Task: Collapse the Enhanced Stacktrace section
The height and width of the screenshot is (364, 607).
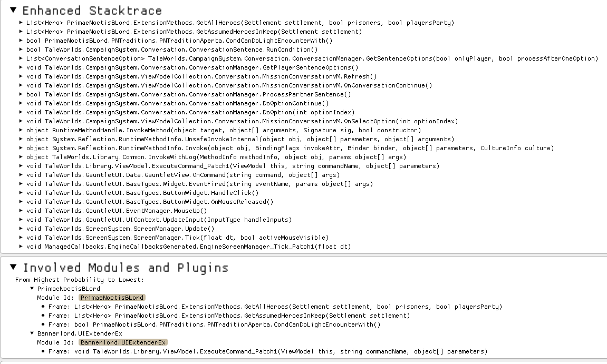Action: pos(13,9)
